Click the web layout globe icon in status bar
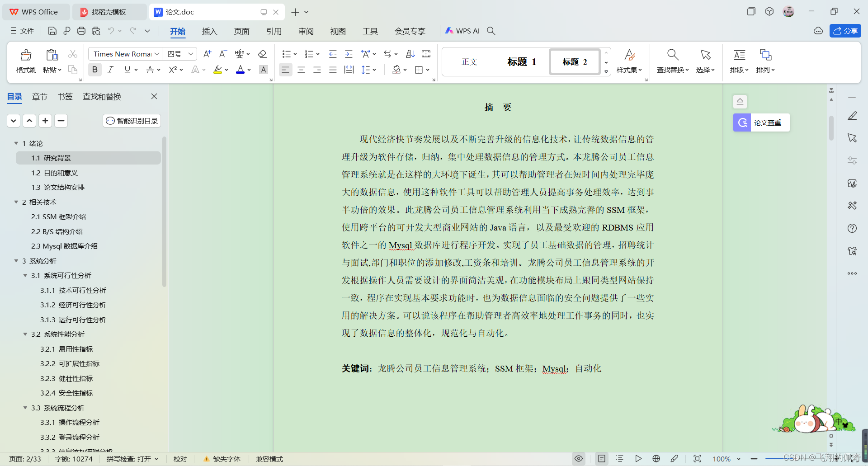Image resolution: width=868 pixels, height=466 pixels. coord(656,459)
